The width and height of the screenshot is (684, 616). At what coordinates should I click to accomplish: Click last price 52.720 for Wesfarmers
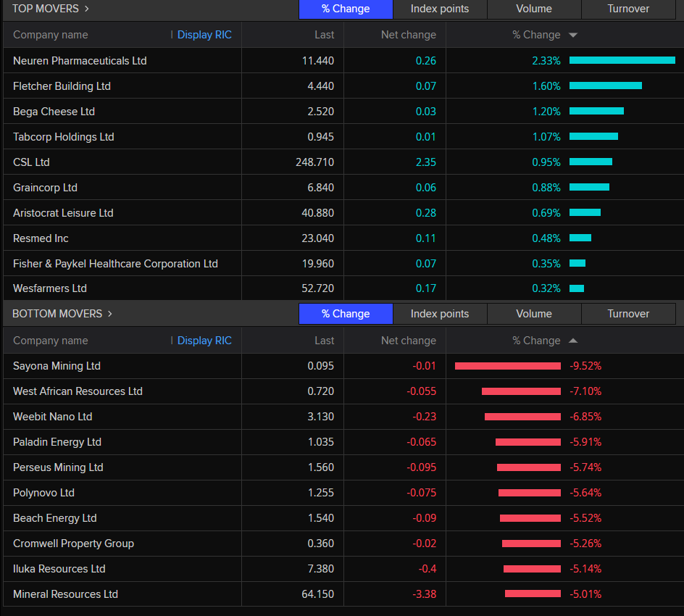pyautogui.click(x=317, y=288)
